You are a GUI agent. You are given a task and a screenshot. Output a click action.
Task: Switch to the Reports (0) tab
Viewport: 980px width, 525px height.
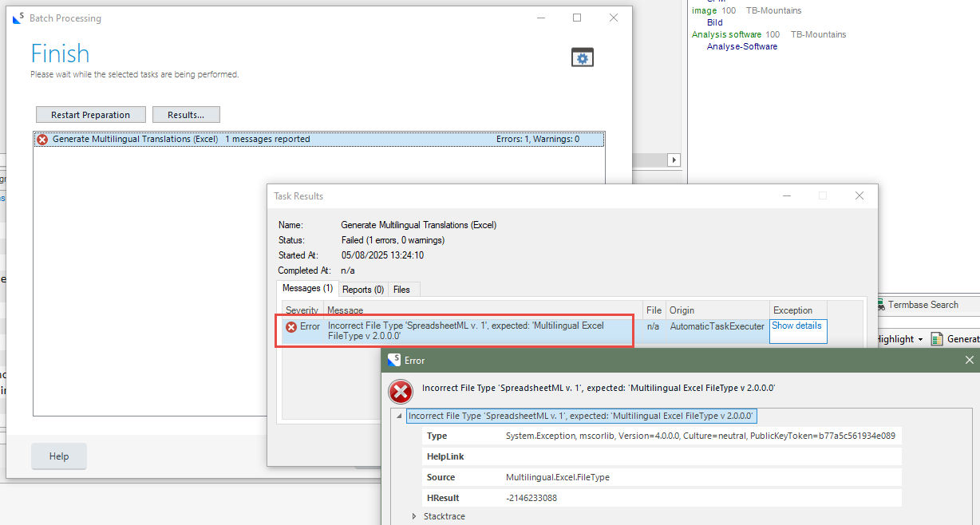pyautogui.click(x=363, y=289)
